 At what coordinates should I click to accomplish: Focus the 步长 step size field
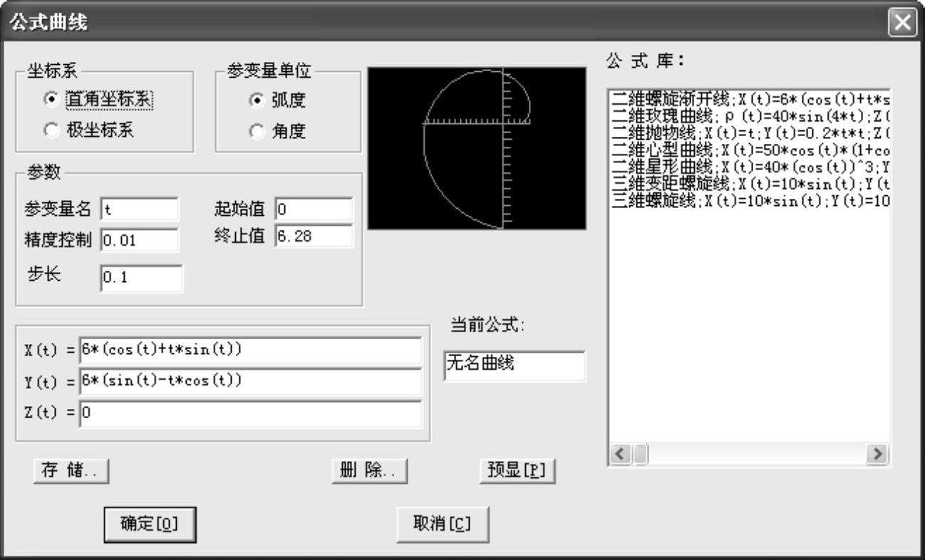point(141,279)
